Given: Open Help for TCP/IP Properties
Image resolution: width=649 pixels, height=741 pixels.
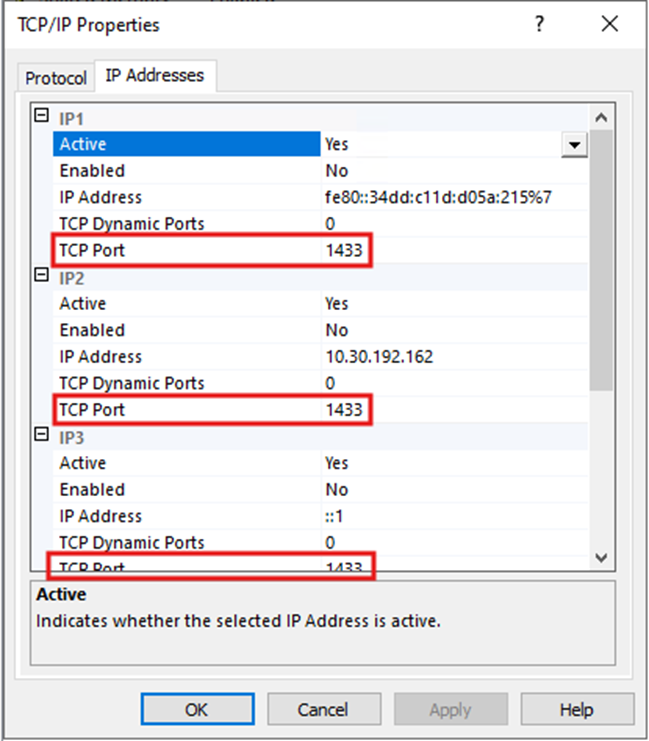Looking at the screenshot, I should coord(577,709).
